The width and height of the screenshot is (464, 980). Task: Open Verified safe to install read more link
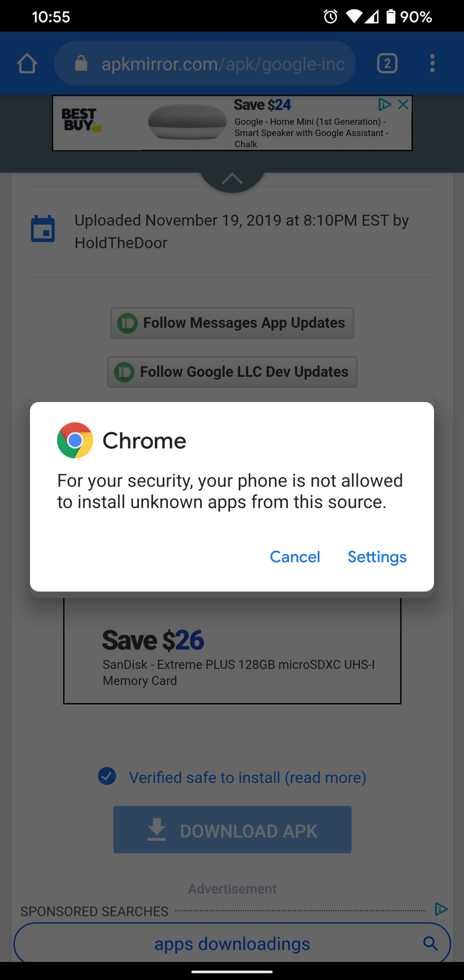pos(247,777)
